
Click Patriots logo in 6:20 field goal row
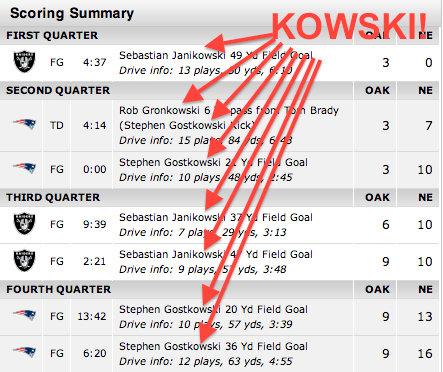click(24, 352)
